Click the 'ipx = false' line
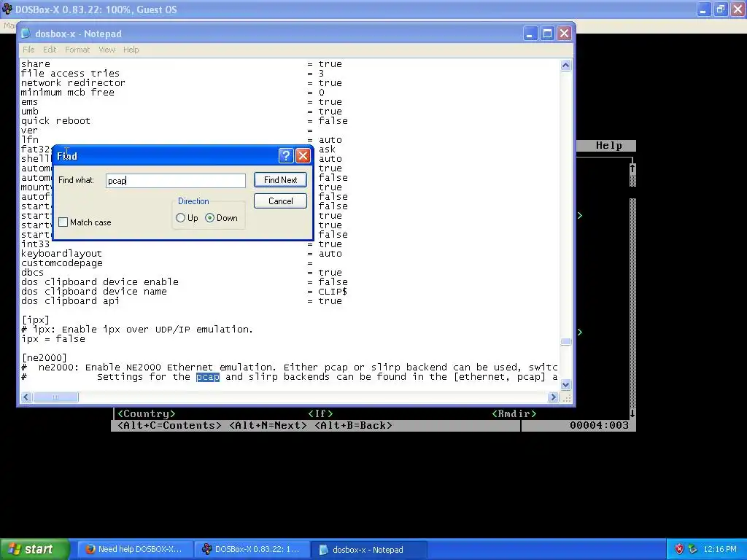Screen dimensions: 747x560 53,339
